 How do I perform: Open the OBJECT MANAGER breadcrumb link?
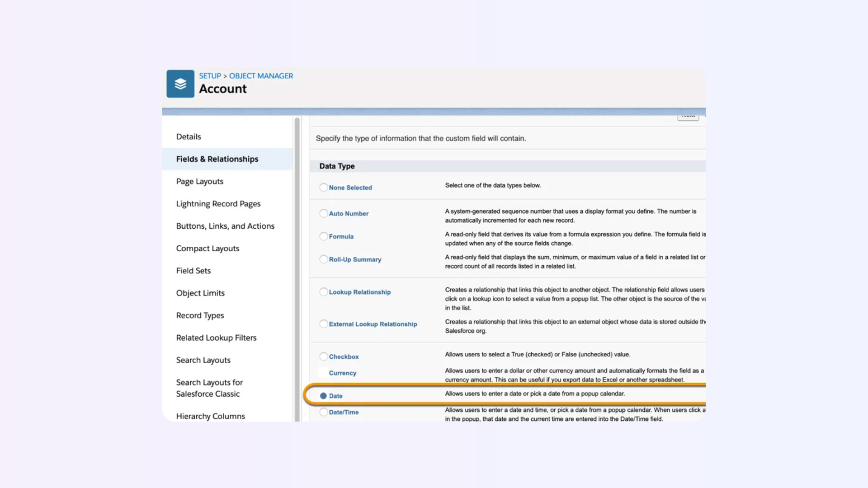[261, 76]
